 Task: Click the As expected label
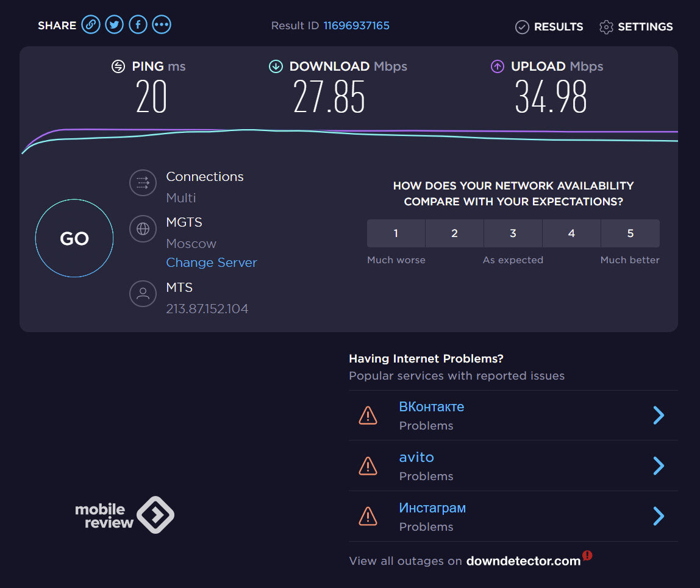coord(513,260)
